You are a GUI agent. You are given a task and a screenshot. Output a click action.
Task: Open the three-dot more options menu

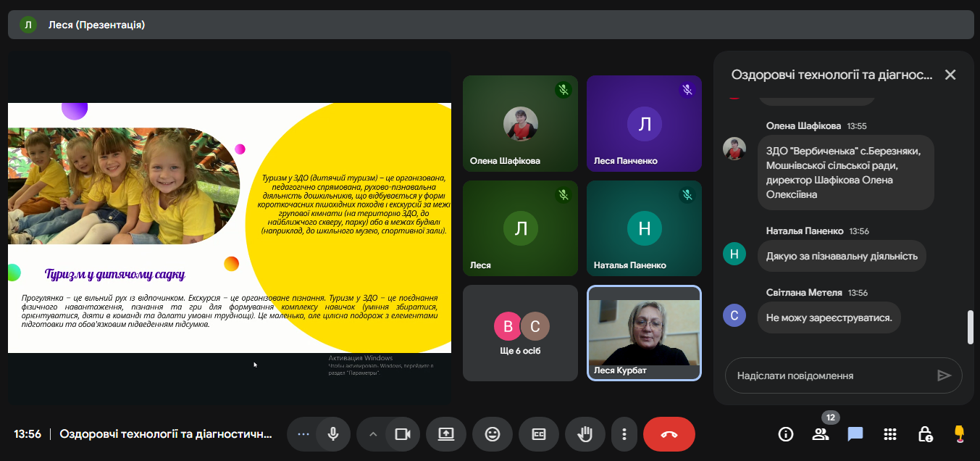pos(624,434)
